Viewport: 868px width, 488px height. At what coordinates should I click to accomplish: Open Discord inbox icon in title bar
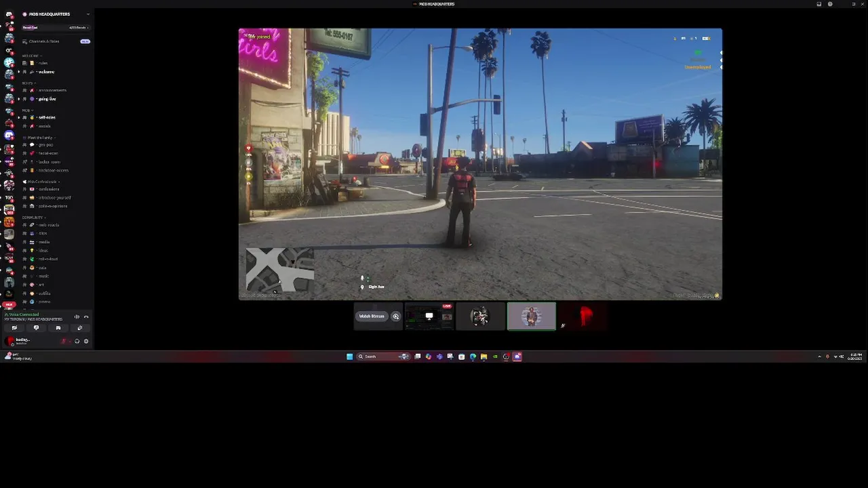pos(818,4)
